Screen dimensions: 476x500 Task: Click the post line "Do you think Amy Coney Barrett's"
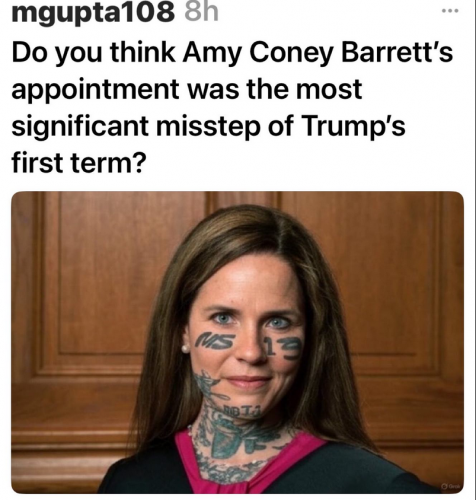(x=232, y=53)
